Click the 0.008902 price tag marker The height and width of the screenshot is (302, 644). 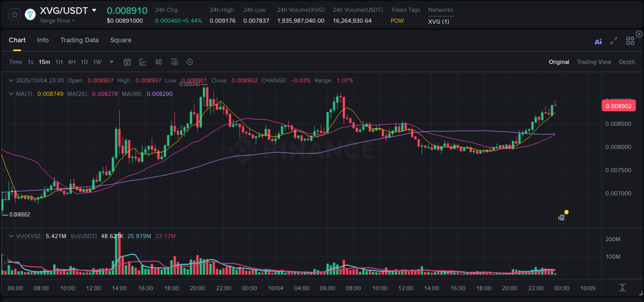[x=619, y=106]
